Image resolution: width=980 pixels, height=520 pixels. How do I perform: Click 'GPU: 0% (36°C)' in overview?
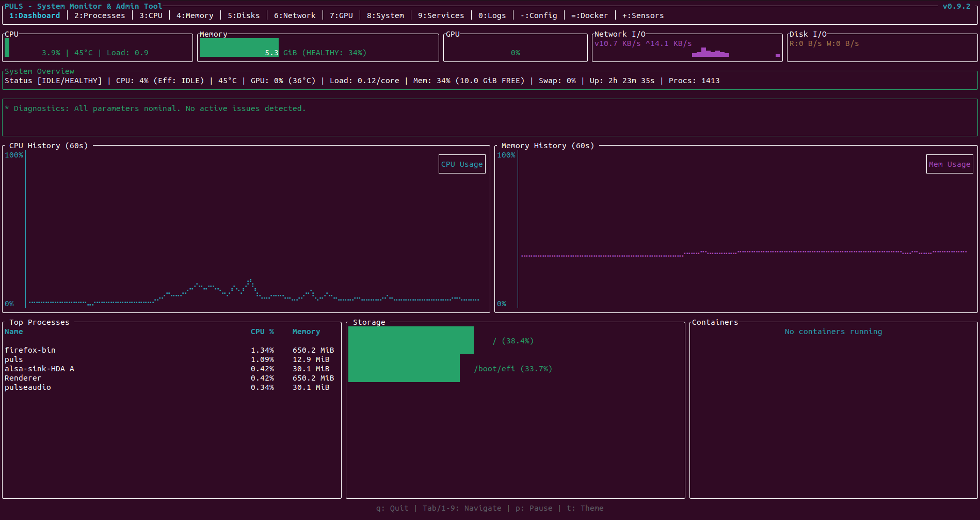click(x=283, y=81)
